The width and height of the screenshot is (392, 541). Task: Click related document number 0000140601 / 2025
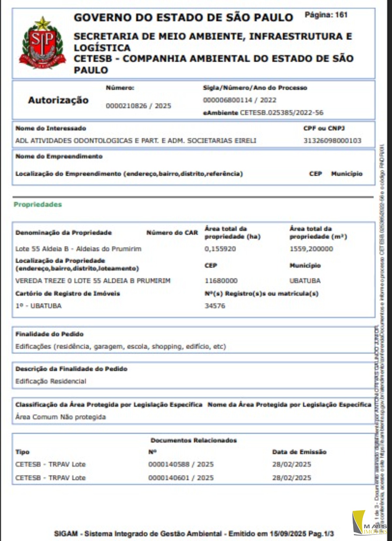tap(181, 478)
